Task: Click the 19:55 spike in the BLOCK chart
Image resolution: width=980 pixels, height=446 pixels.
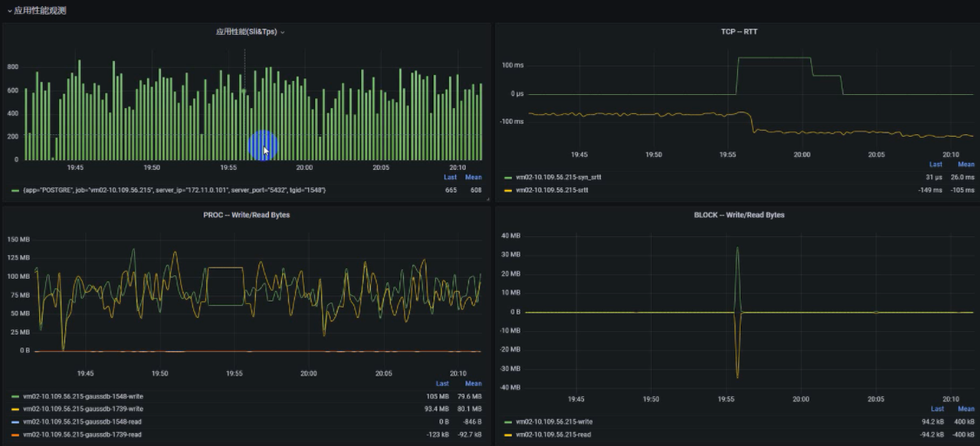Action: pyautogui.click(x=737, y=261)
